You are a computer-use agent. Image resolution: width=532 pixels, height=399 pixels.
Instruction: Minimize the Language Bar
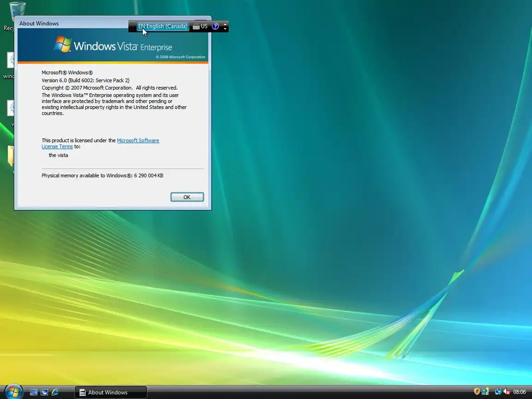[x=225, y=24]
